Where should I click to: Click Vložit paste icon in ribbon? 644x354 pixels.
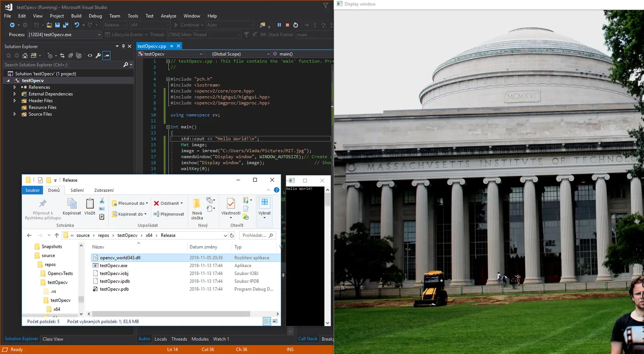(90, 207)
